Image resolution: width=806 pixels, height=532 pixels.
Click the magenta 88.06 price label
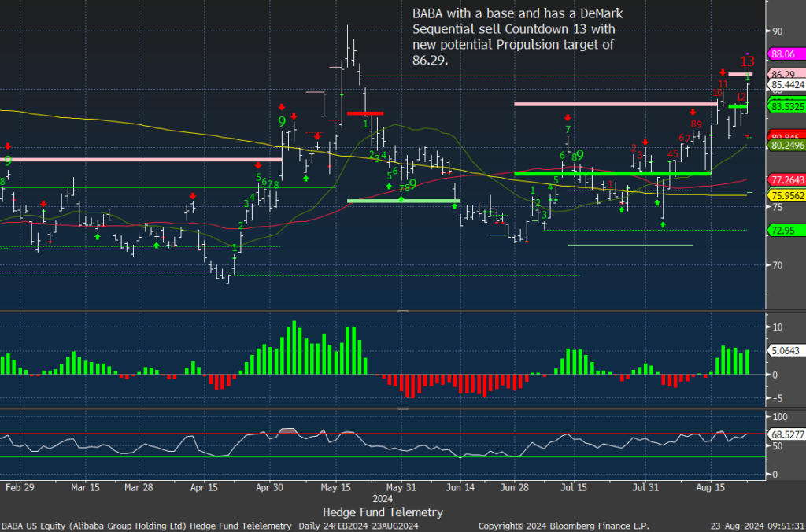coord(786,54)
